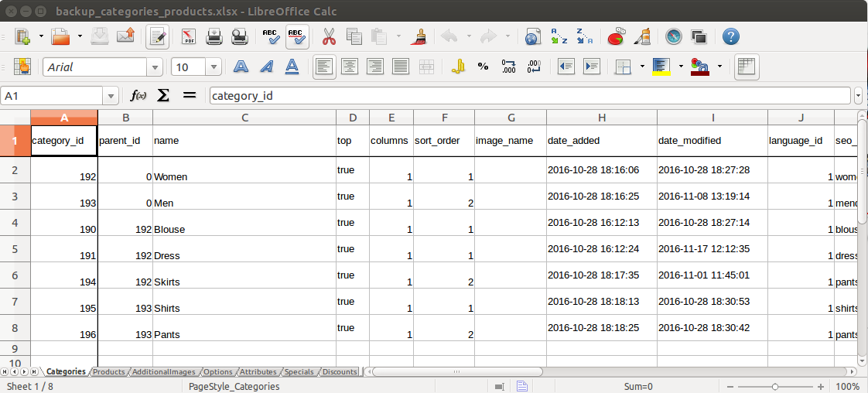Zoom in with plus button
Image resolution: width=868 pixels, height=393 pixels.
[x=820, y=386]
